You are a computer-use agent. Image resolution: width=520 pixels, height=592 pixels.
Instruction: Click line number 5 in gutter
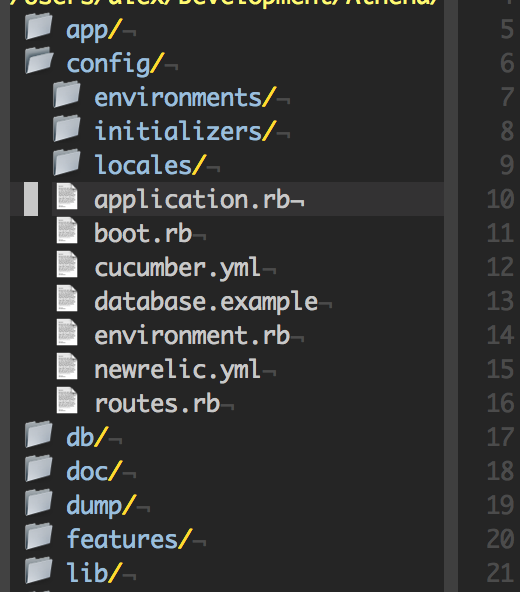point(507,29)
